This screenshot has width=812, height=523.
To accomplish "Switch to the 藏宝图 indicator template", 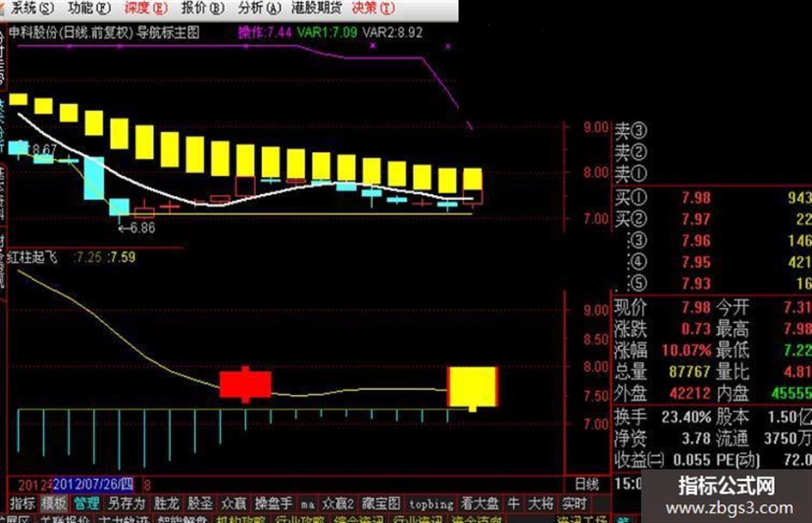I will 382,503.
